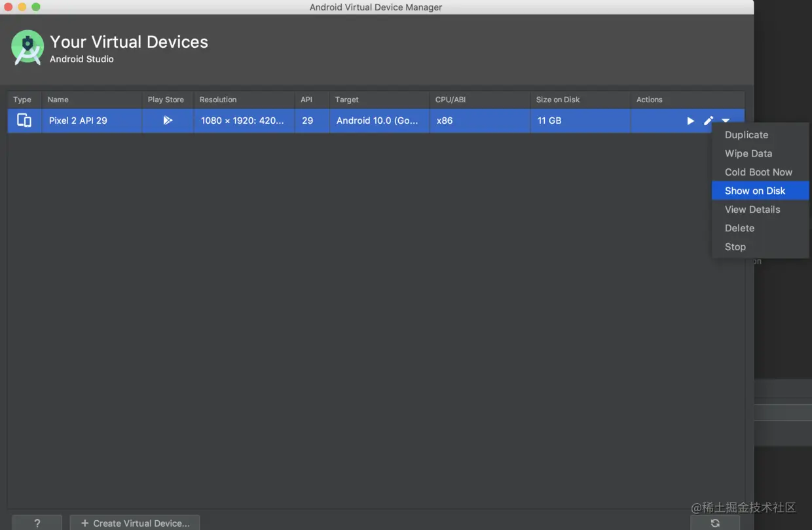Screen dimensions: 812x530
Task: Edit the Pixel 2 AVD with pencil icon
Action: pyautogui.click(x=709, y=121)
